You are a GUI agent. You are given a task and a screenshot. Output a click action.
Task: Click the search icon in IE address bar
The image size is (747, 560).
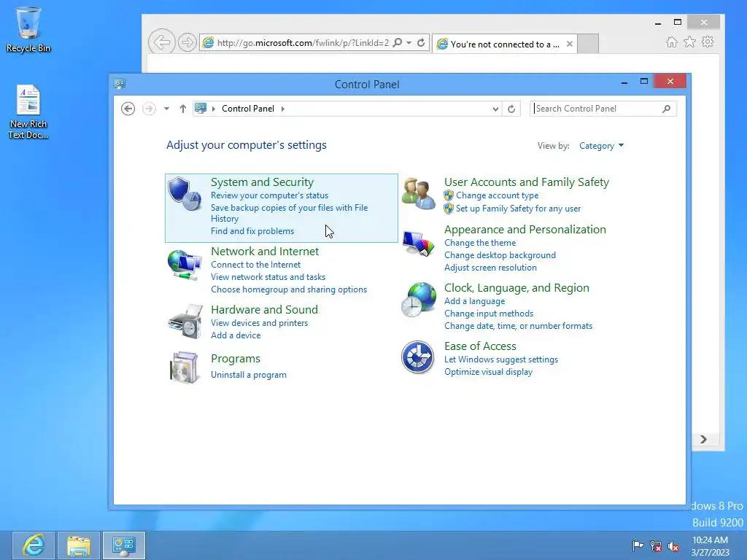(x=398, y=43)
